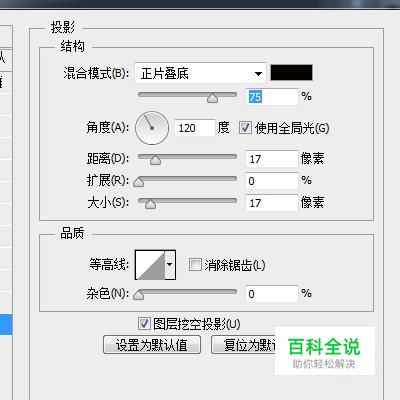Click the black shadow color swatch
Screen dimensions: 400x400
[x=291, y=73]
